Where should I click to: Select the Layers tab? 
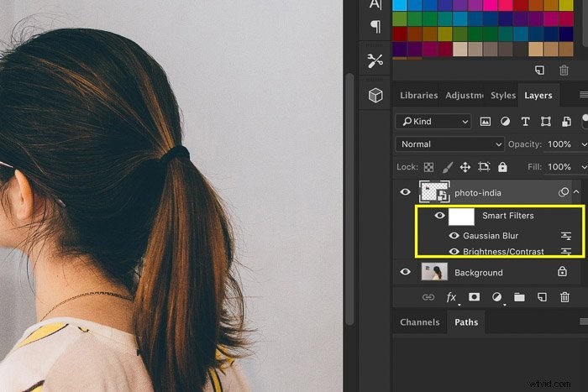point(538,95)
